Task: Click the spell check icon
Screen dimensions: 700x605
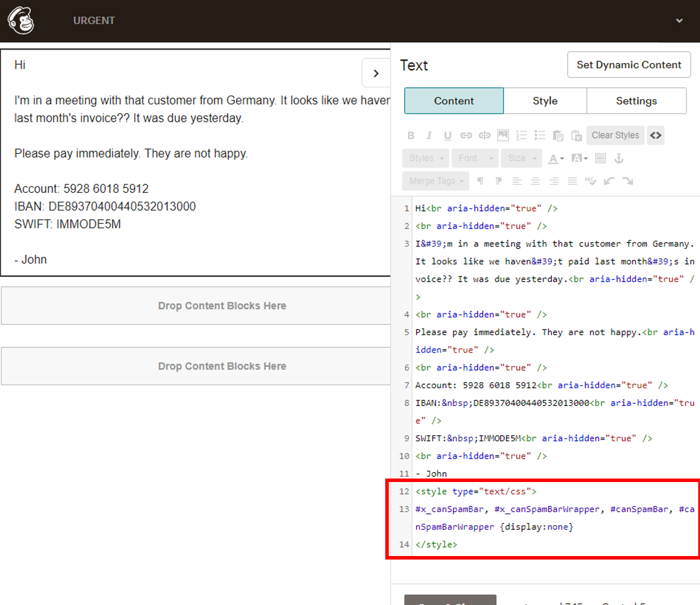Action: [x=590, y=181]
